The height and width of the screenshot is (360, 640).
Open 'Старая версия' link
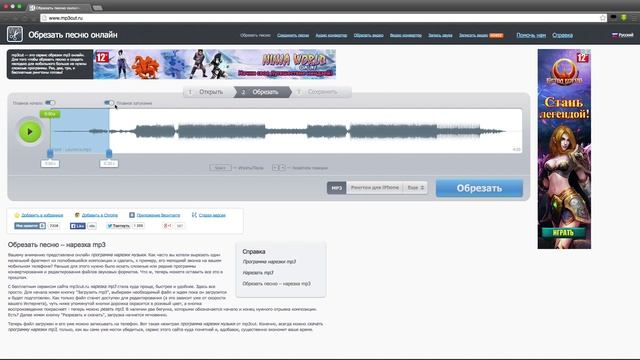(212, 215)
